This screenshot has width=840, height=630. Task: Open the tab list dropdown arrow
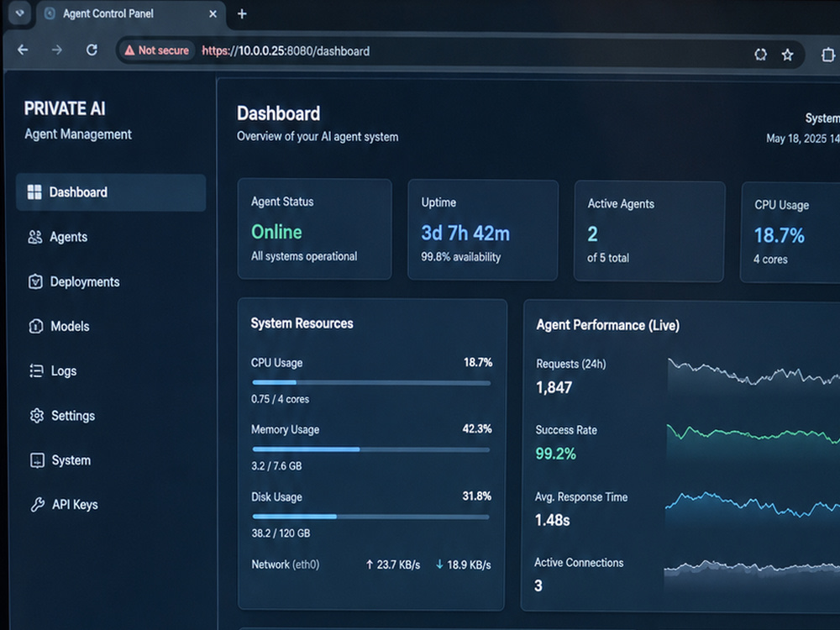20,13
